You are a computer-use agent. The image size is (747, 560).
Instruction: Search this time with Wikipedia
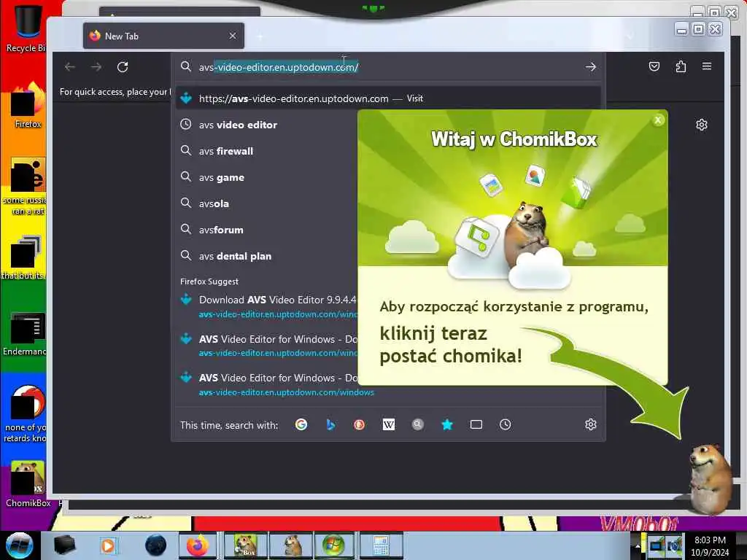tap(389, 424)
